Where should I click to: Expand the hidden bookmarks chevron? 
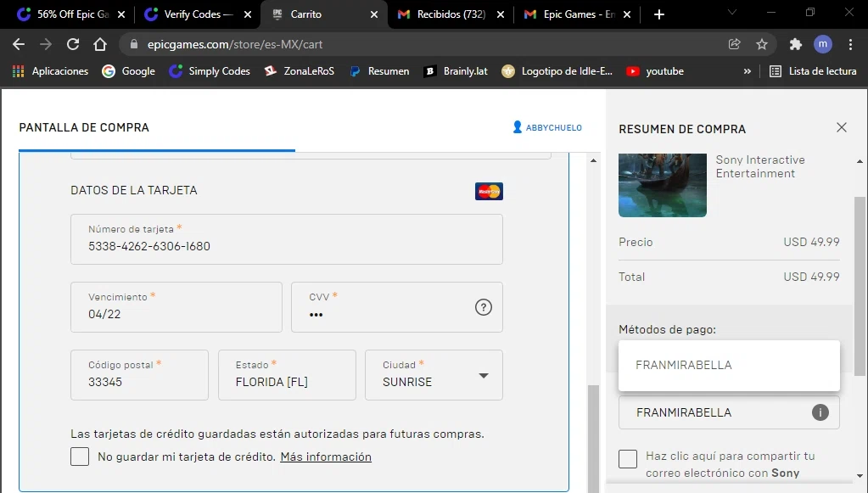pyautogui.click(x=748, y=70)
